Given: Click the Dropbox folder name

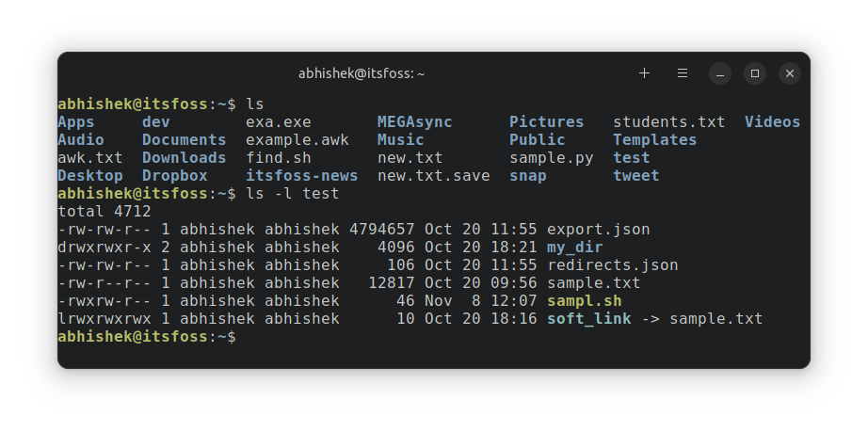Looking at the screenshot, I should [174, 176].
